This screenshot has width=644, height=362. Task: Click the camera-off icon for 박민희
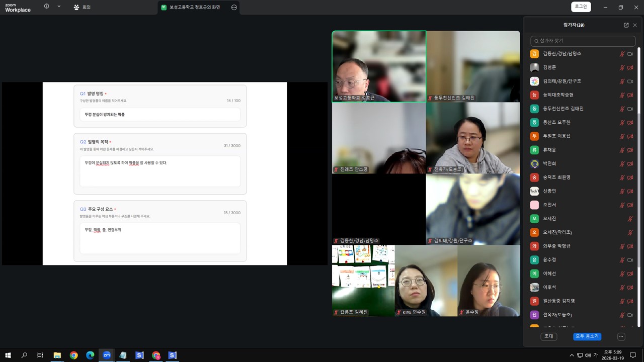(x=630, y=164)
